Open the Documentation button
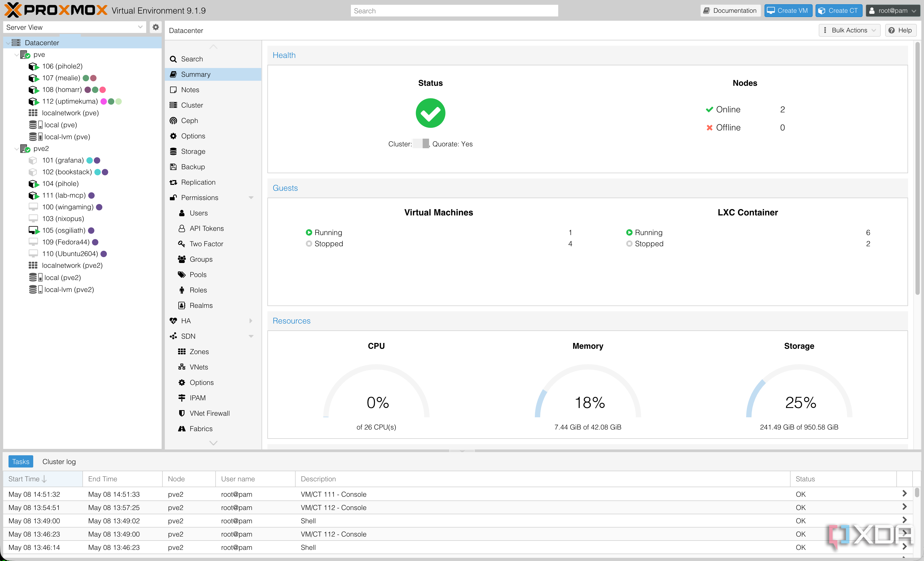The height and width of the screenshot is (561, 924). pos(730,11)
